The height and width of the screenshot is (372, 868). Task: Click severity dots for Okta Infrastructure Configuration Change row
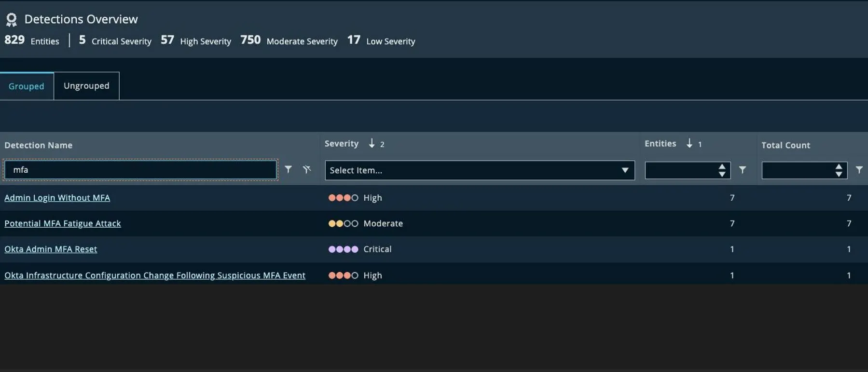pyautogui.click(x=343, y=276)
